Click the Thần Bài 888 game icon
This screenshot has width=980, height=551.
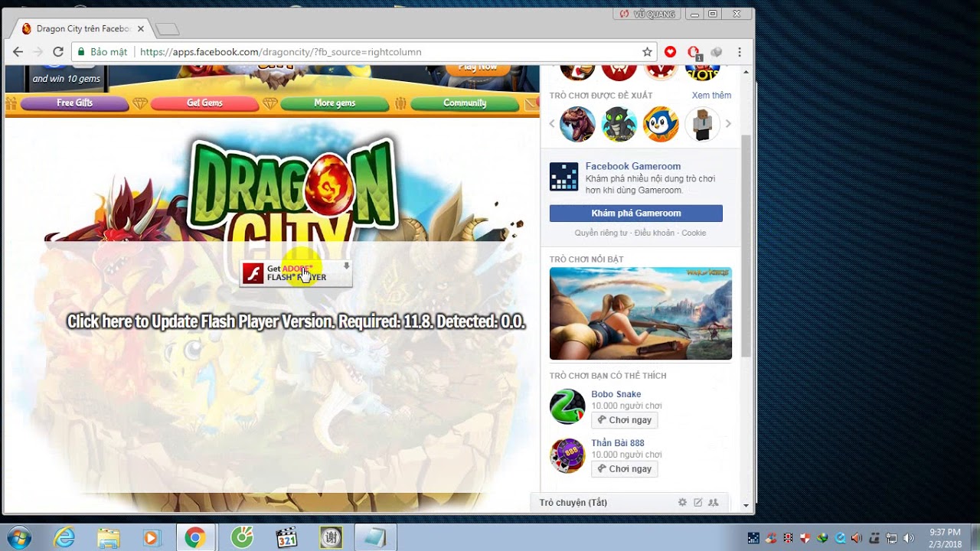tap(567, 455)
